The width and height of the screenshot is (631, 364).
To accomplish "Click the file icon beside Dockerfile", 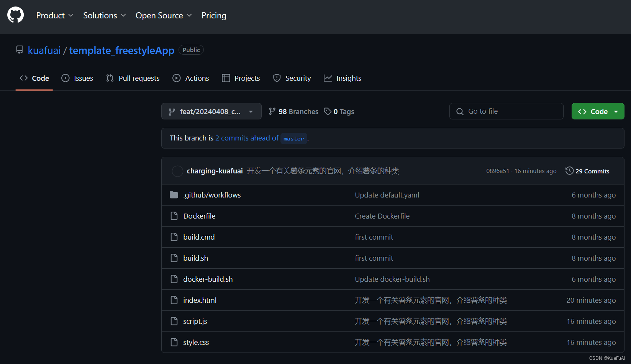I will click(x=174, y=216).
